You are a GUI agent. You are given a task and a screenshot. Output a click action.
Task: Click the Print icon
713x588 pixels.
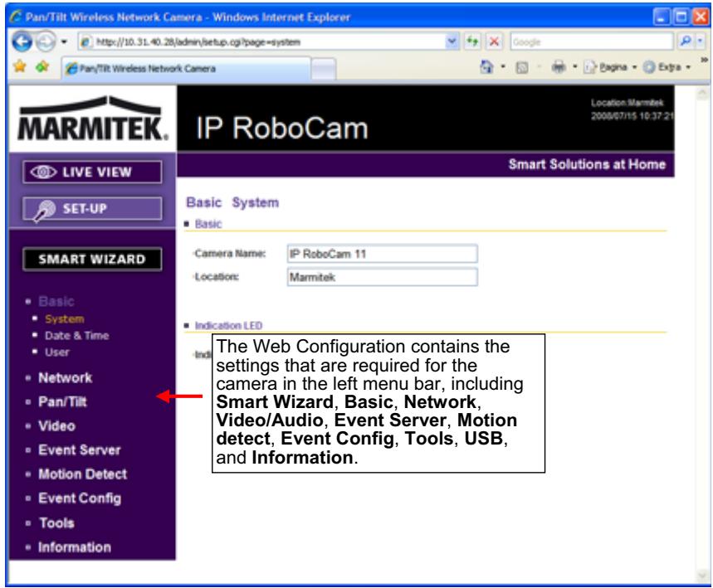coord(559,68)
